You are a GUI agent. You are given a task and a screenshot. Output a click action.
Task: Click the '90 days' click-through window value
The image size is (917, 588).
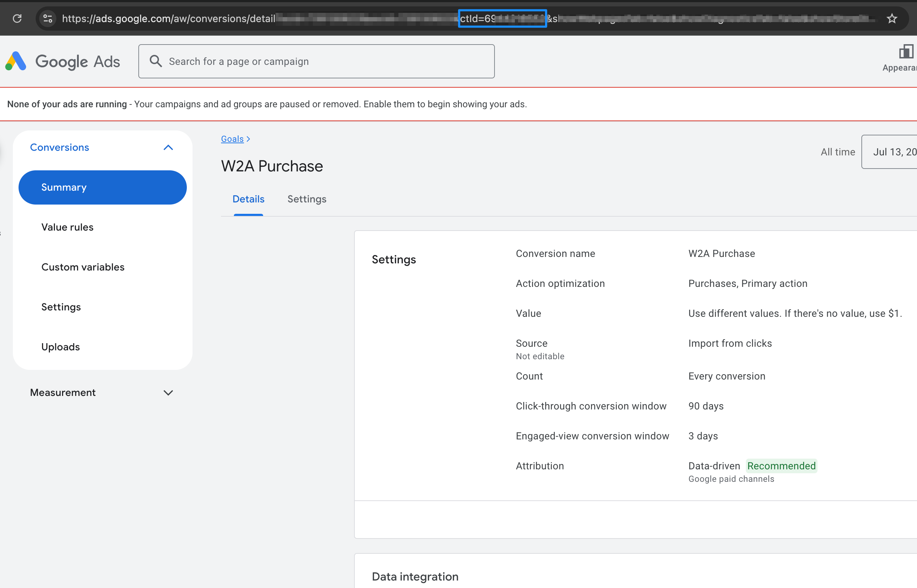coord(706,406)
